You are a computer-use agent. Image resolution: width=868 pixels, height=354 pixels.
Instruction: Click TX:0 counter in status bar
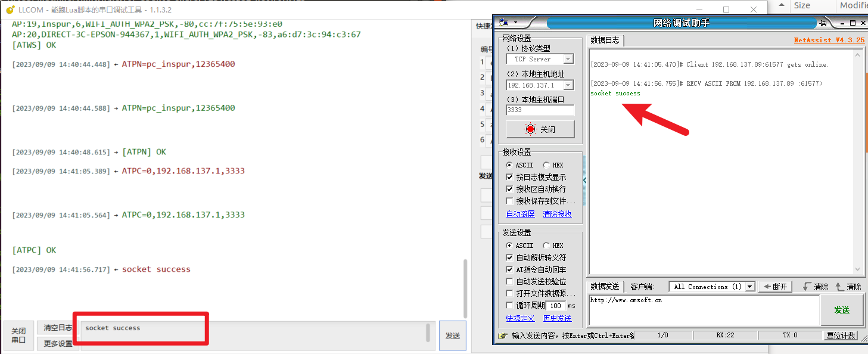tap(790, 336)
